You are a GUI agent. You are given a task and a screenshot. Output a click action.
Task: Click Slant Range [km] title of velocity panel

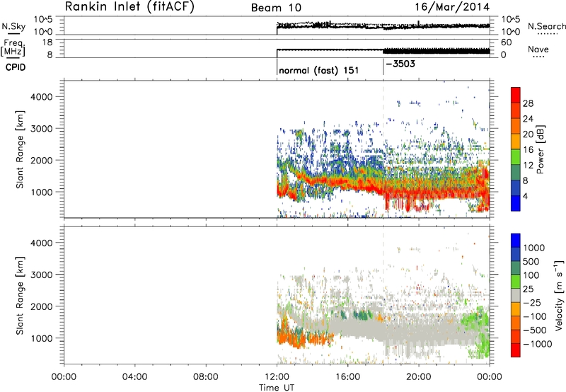point(20,296)
